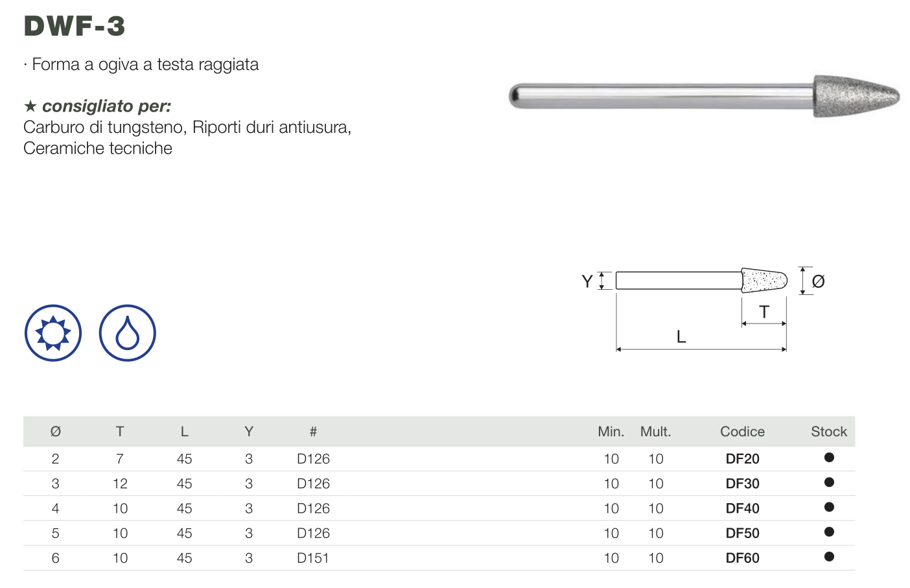This screenshot has width=910, height=588.
Task: Click the 'L' length label in the diagram
Action: (x=681, y=337)
